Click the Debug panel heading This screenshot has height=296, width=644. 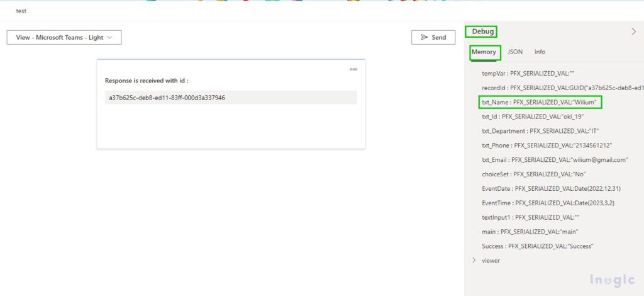point(482,31)
